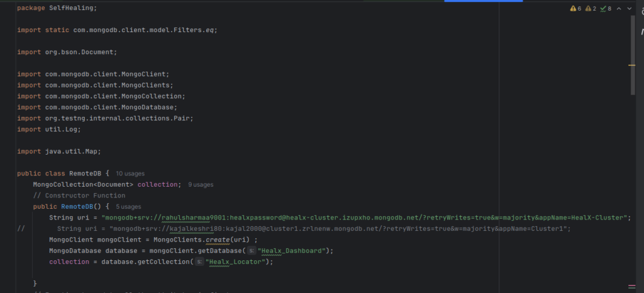The image size is (644, 293).
Task: Jump to previous highlighted problem with up arrow
Action: [619, 9]
